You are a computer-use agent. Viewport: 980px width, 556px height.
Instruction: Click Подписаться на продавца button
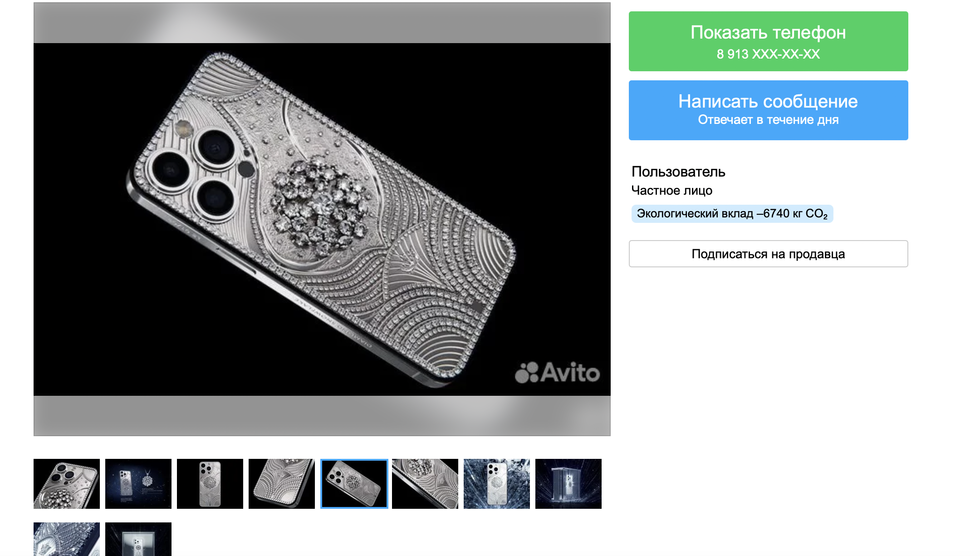(768, 254)
